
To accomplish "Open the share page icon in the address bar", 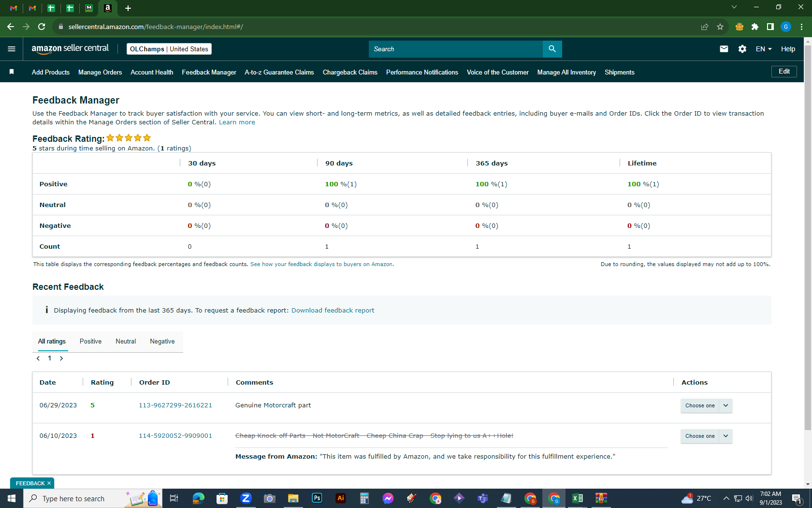I will pos(705,27).
